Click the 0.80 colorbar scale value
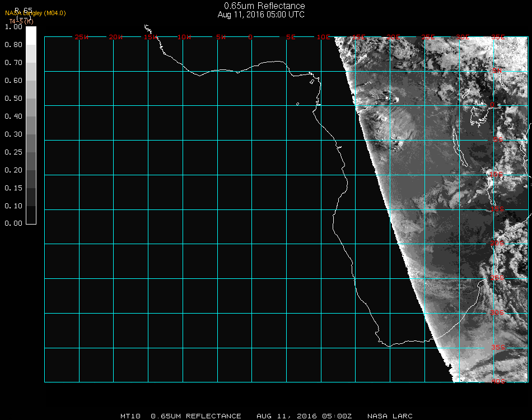The height and width of the screenshot is (420, 532). 13,45
